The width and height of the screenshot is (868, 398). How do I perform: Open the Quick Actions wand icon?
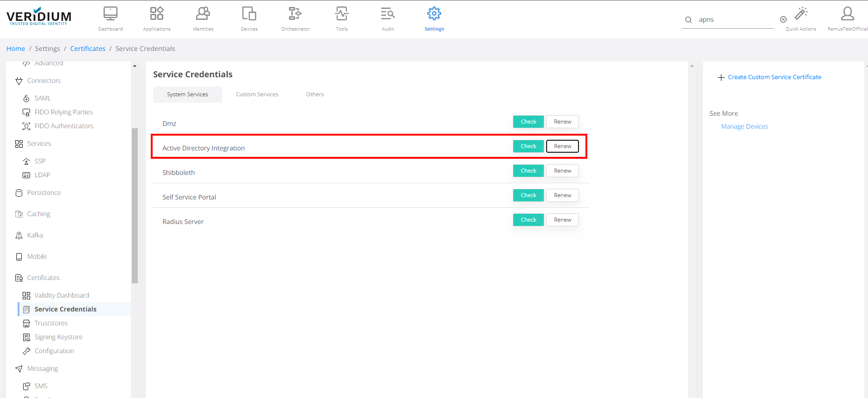click(801, 14)
